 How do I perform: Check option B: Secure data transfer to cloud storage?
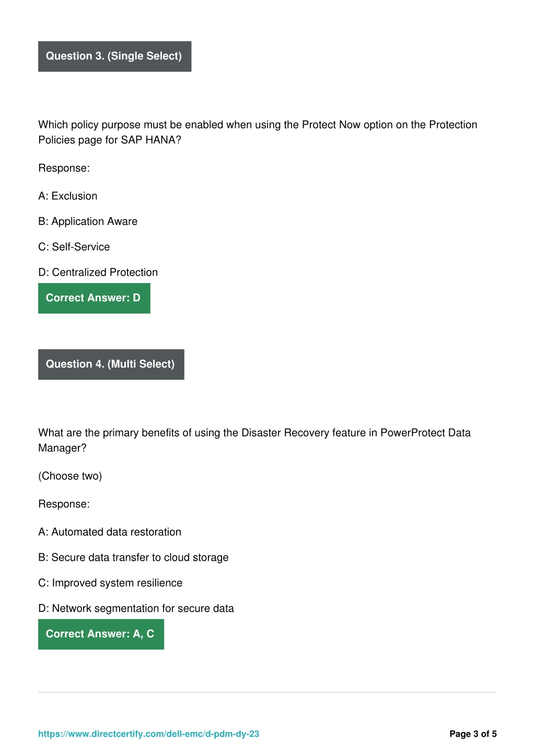coord(133,558)
